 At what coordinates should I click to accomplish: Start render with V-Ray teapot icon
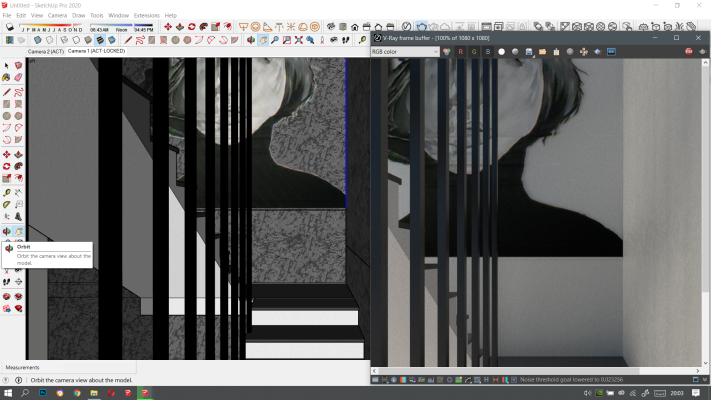tap(422, 27)
